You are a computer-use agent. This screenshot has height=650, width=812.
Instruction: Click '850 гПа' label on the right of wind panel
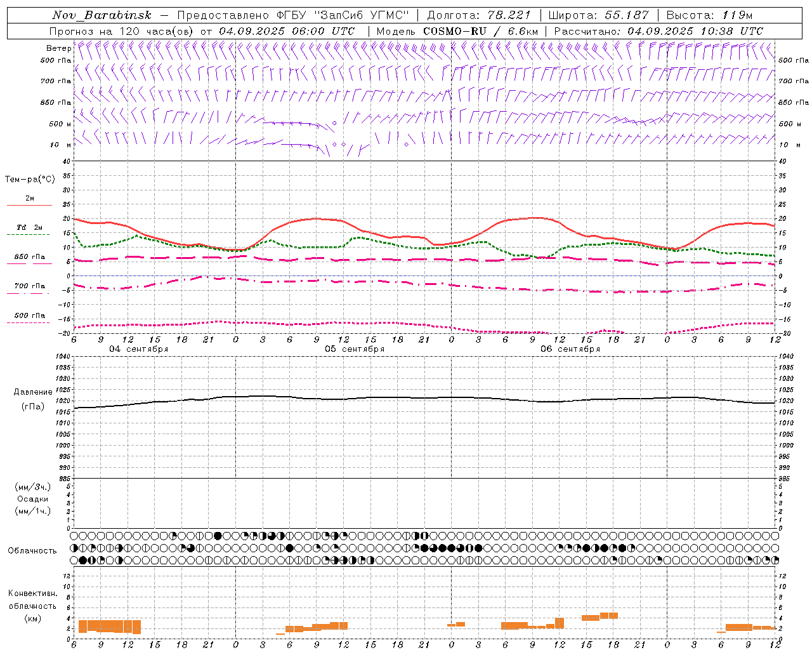(x=794, y=102)
